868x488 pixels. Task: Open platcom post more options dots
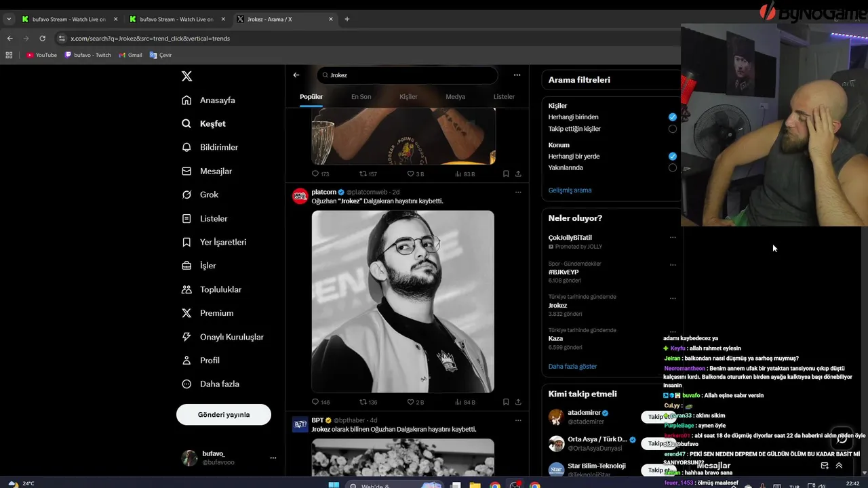click(518, 192)
